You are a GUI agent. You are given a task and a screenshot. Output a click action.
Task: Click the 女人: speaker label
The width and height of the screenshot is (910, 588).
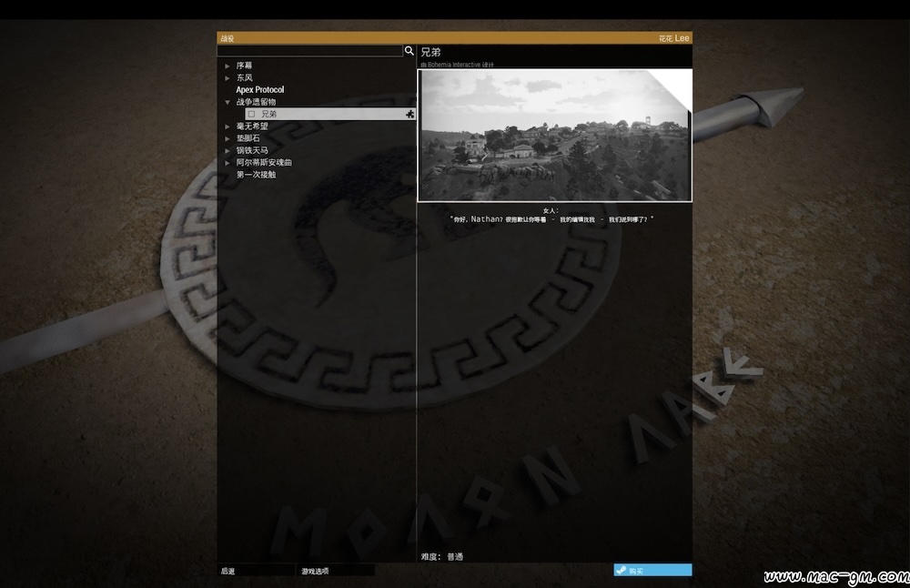(551, 210)
